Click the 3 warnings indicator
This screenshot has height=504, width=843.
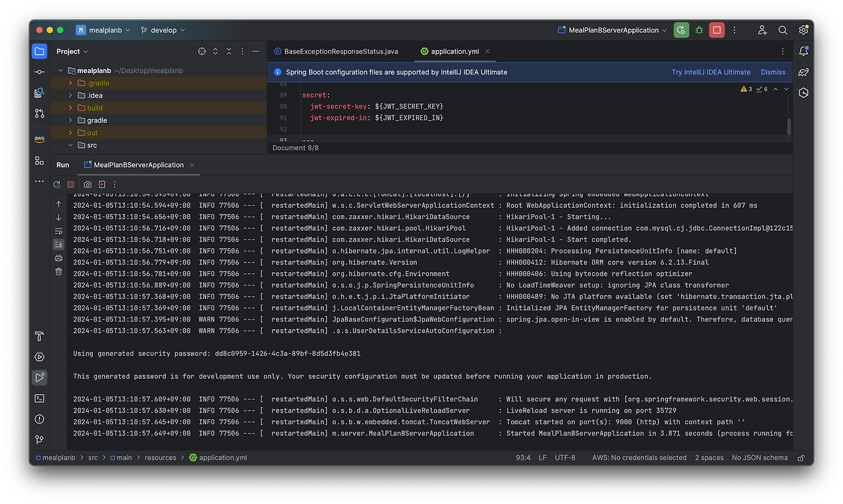click(746, 89)
